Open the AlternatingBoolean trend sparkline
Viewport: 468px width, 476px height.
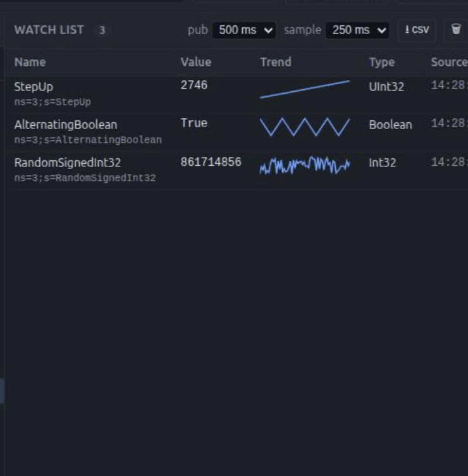click(305, 127)
